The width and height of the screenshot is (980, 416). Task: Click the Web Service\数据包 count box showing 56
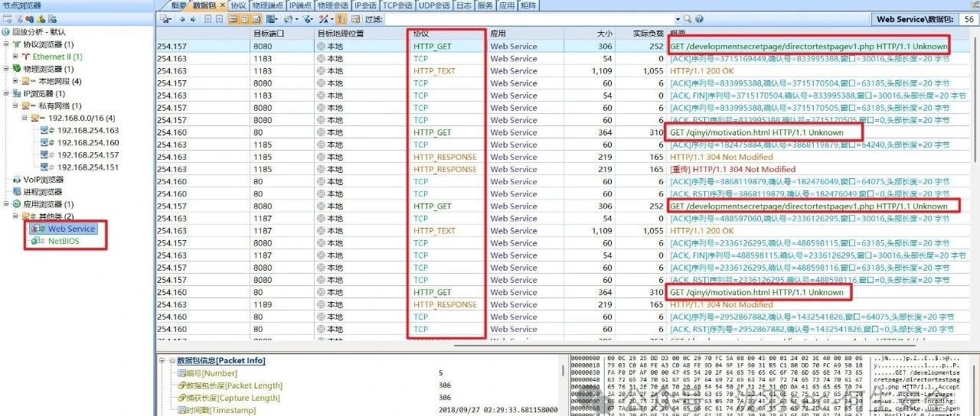click(969, 19)
